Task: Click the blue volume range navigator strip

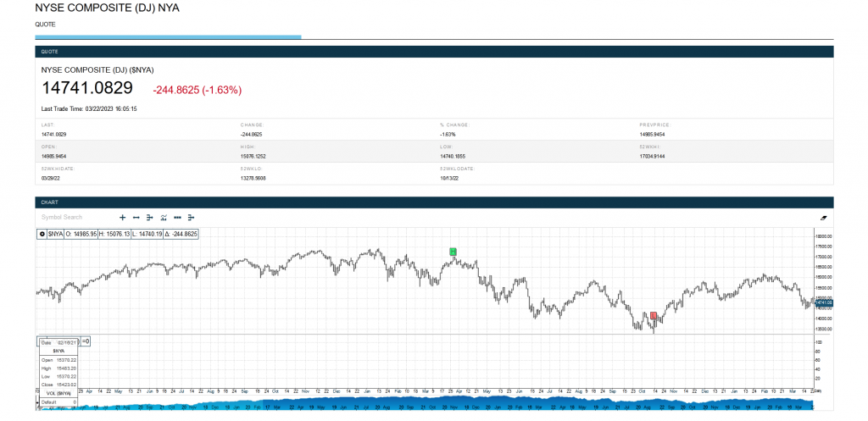Action: (x=424, y=402)
